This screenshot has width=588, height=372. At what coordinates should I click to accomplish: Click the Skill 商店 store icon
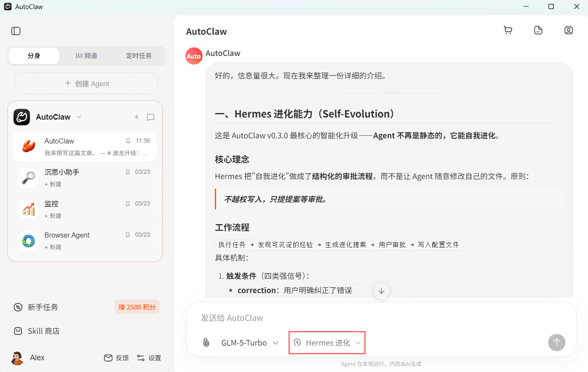18,331
